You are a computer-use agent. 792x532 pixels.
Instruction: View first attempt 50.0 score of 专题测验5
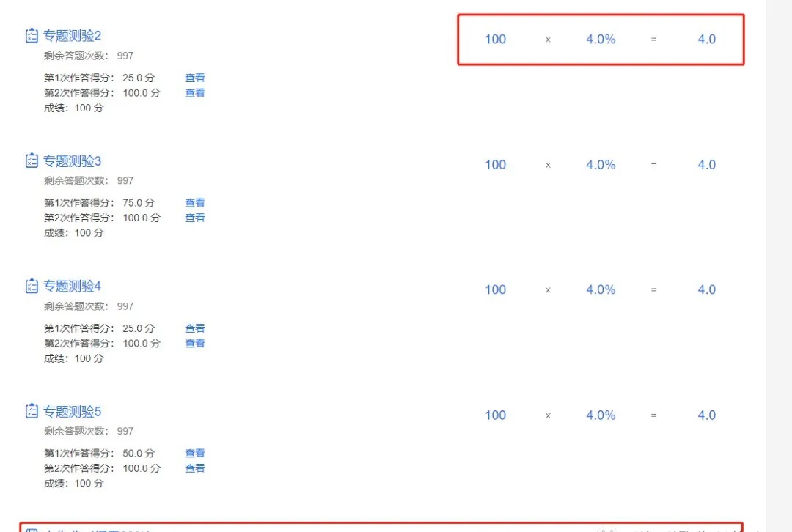(195, 453)
